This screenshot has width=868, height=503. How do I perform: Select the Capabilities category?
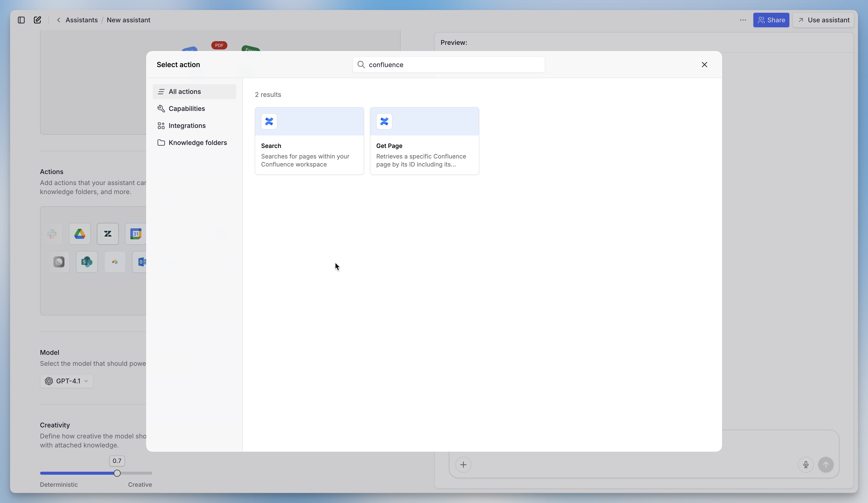194,108
